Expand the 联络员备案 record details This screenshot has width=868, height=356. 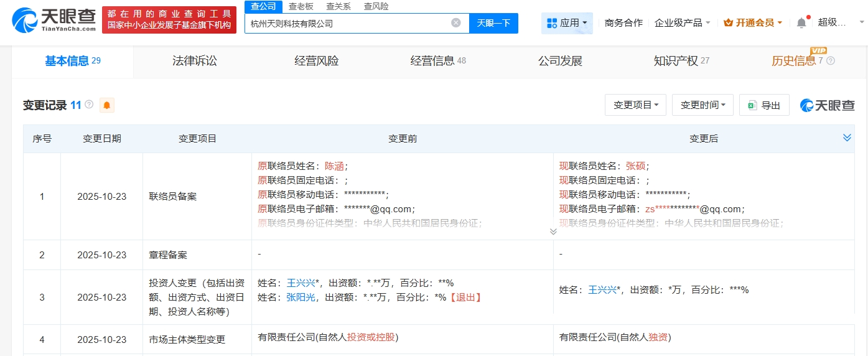point(553,232)
